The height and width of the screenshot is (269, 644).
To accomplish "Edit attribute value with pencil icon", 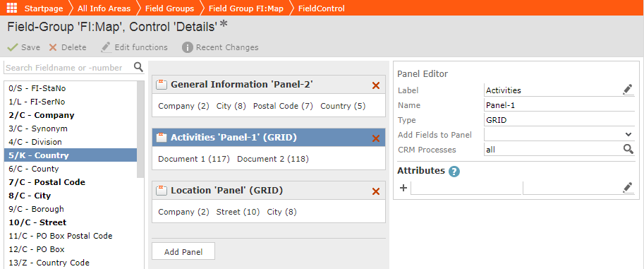I will point(628,188).
